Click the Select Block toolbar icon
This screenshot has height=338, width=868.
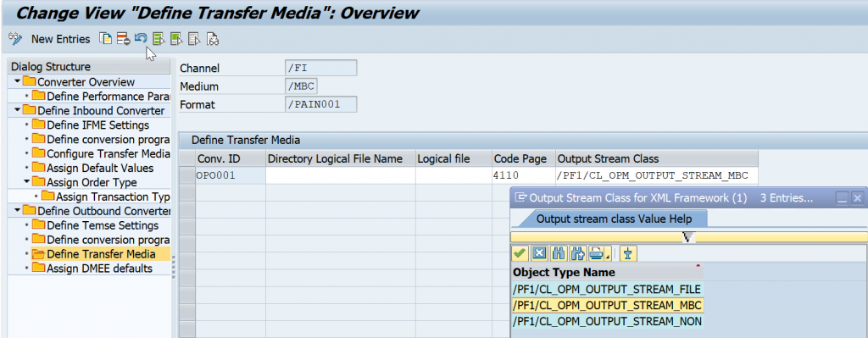click(176, 39)
